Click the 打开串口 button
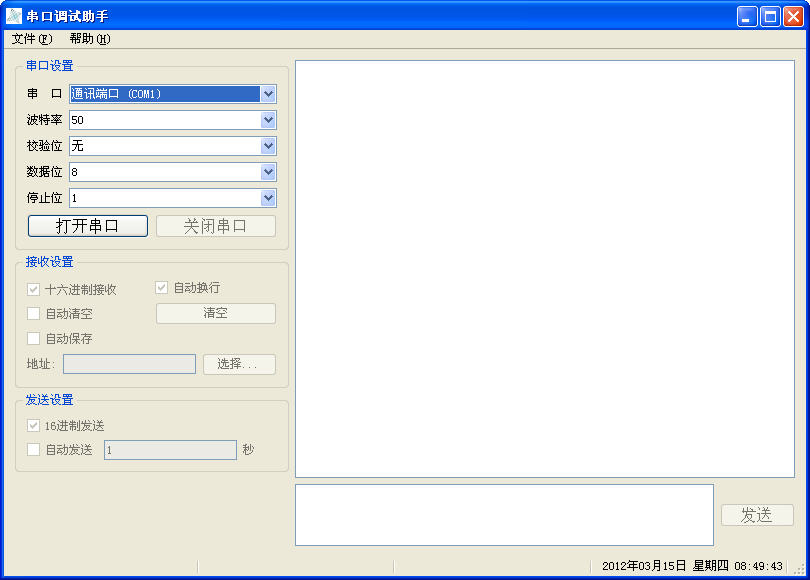This screenshot has width=810, height=580. (x=88, y=226)
